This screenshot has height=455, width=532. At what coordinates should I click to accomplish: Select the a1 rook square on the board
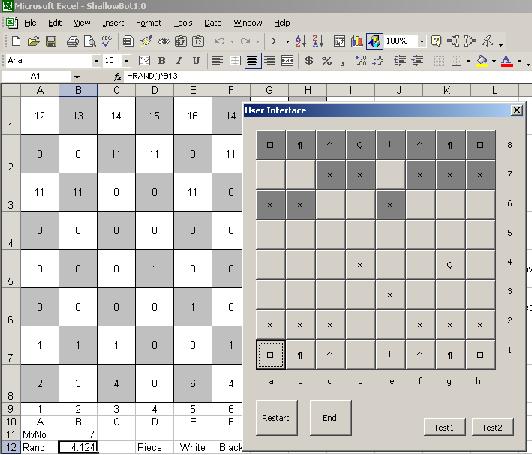tap(270, 355)
